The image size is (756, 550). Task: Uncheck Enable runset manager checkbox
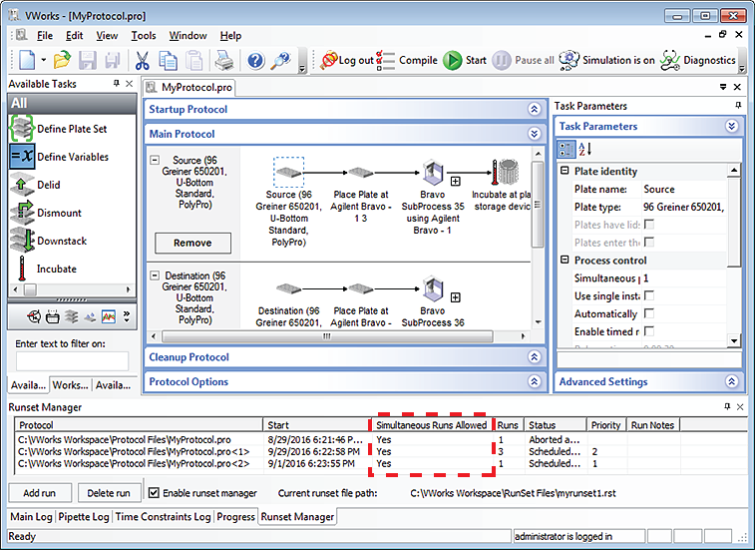[154, 493]
